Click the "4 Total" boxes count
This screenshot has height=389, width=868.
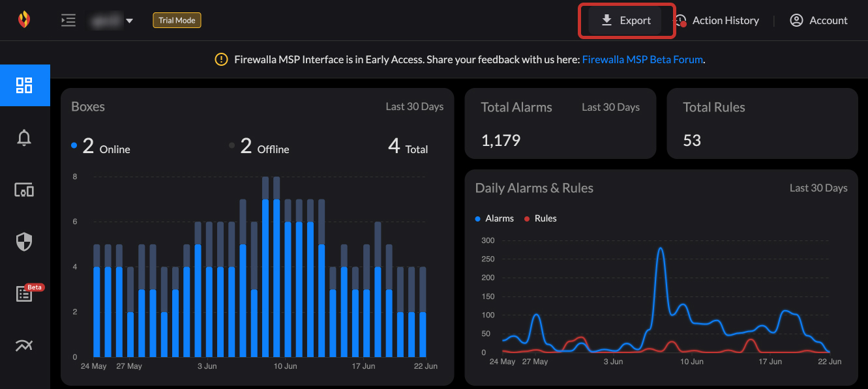408,146
